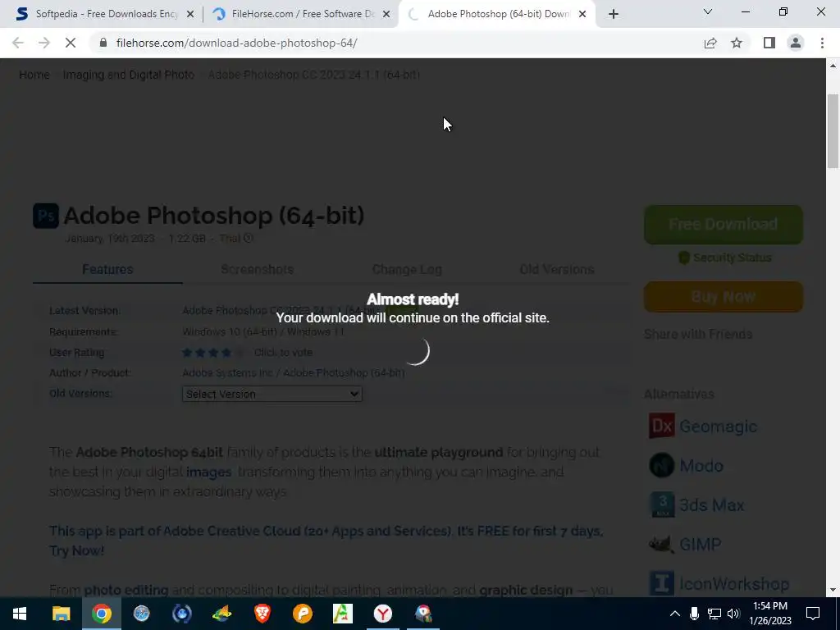Viewport: 840px width, 630px height.
Task: Follow the bold images link in description
Action: [208, 472]
